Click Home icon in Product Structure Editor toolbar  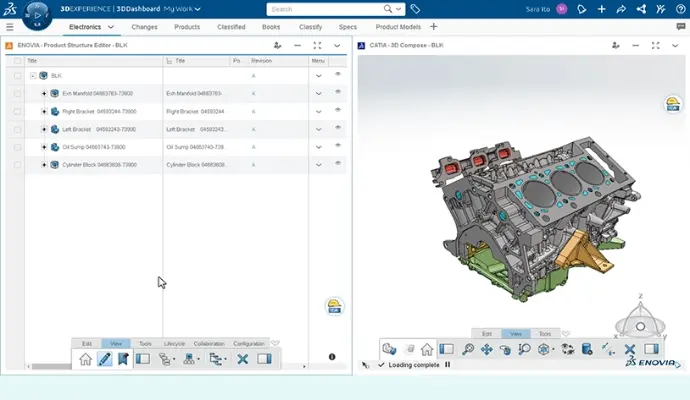click(x=85, y=359)
